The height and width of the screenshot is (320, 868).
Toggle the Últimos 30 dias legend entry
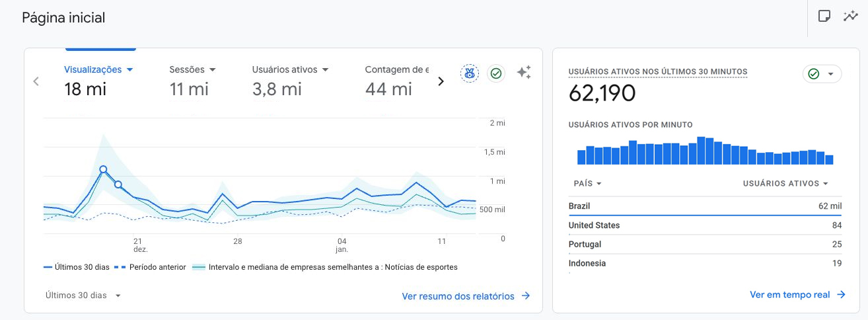point(77,267)
